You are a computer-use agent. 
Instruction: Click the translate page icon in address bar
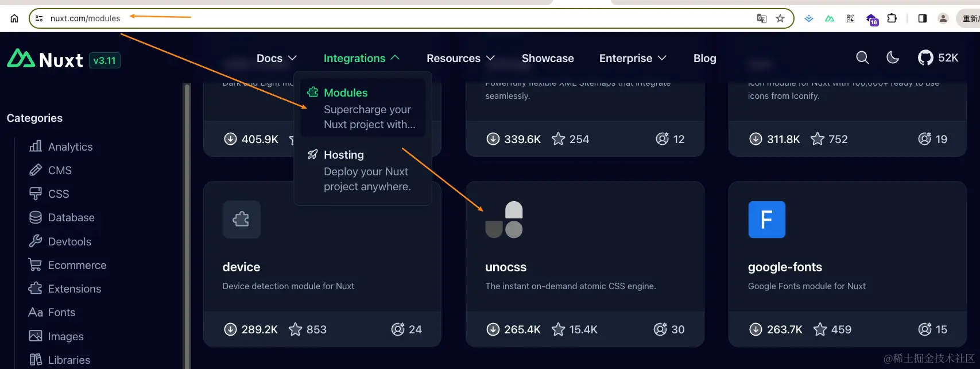(762, 18)
